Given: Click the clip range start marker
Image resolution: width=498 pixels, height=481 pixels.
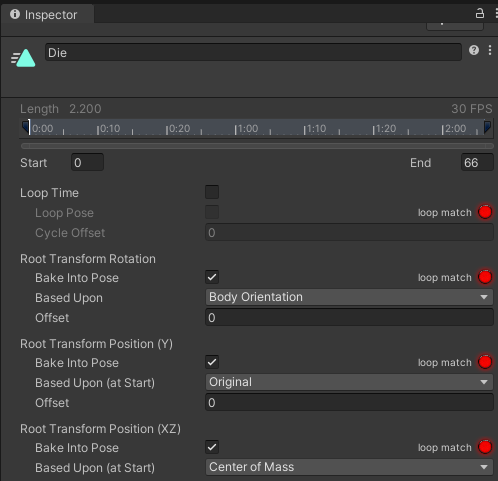Looking at the screenshot, I should tap(26, 127).
